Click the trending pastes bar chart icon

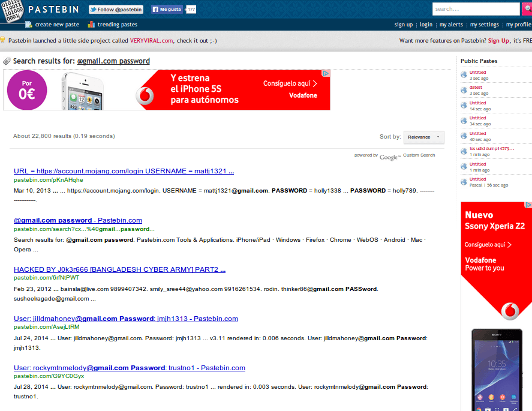coord(91,25)
